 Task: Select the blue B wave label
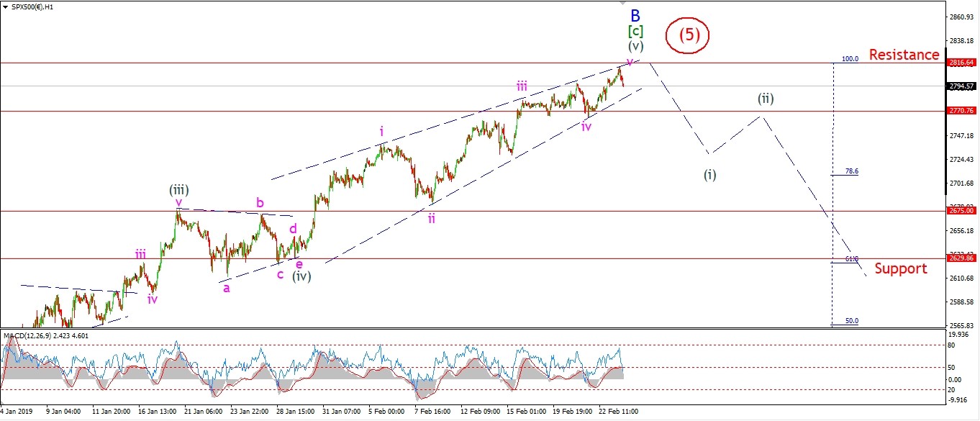[635, 15]
